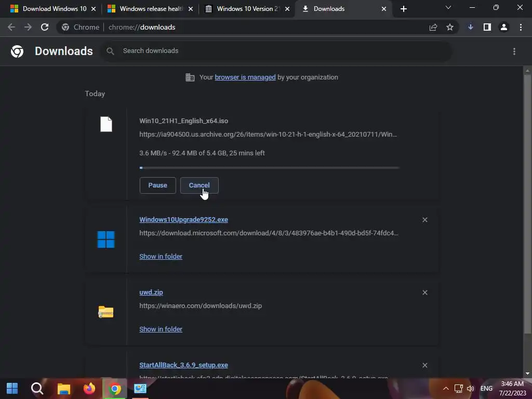Screen dimensions: 532x399
Task: Open the profile avatar menu
Action: [x=504, y=27]
